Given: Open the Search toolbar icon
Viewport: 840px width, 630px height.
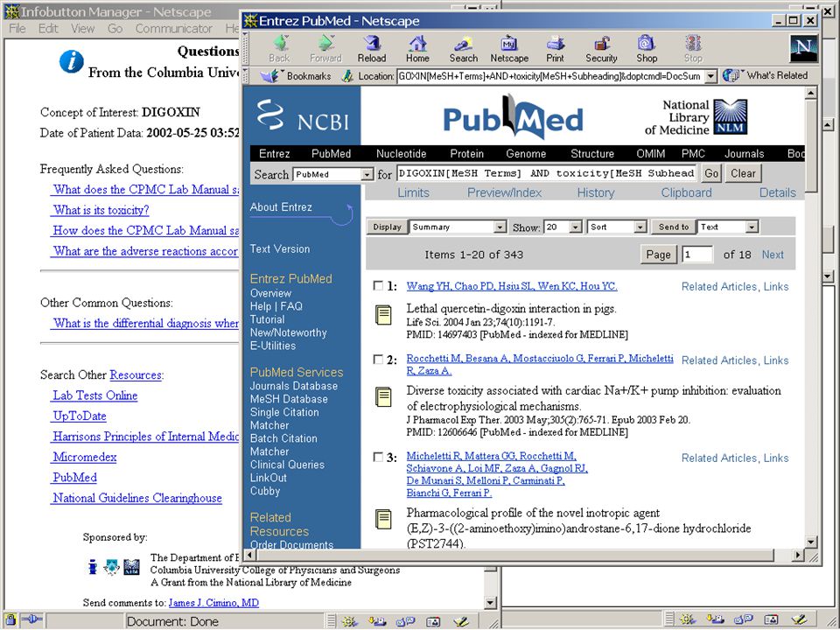Looking at the screenshot, I should [x=464, y=48].
